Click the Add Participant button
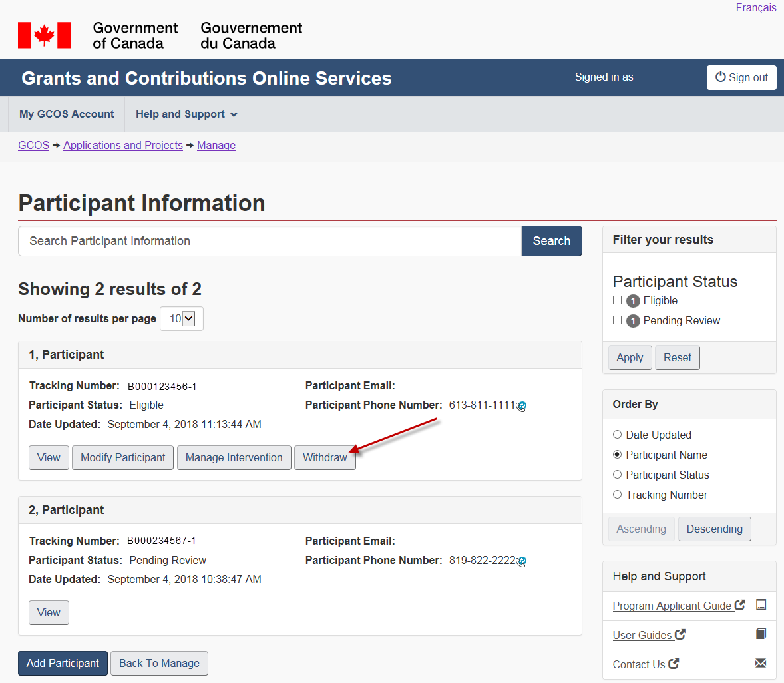Screen dimensions: 784x683 point(63,663)
